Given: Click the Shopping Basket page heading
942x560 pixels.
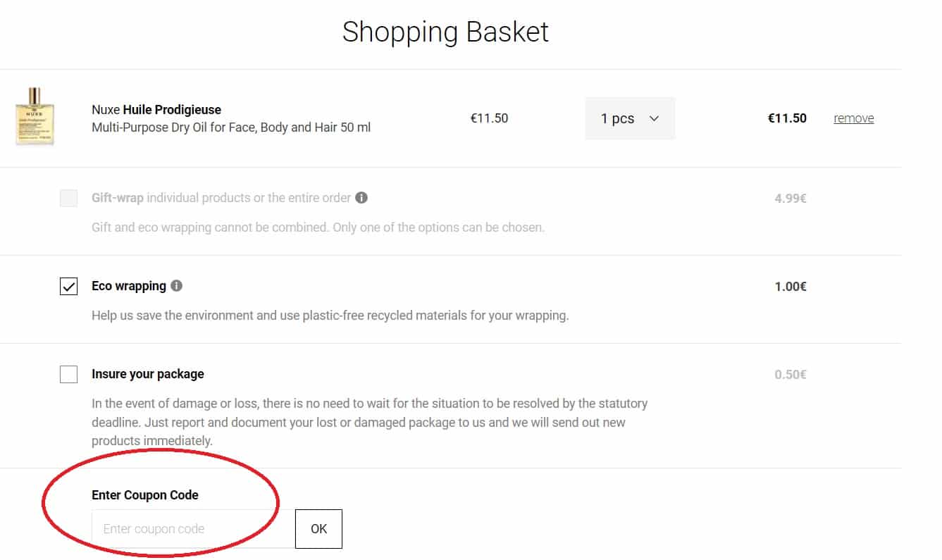Looking at the screenshot, I should tap(445, 32).
